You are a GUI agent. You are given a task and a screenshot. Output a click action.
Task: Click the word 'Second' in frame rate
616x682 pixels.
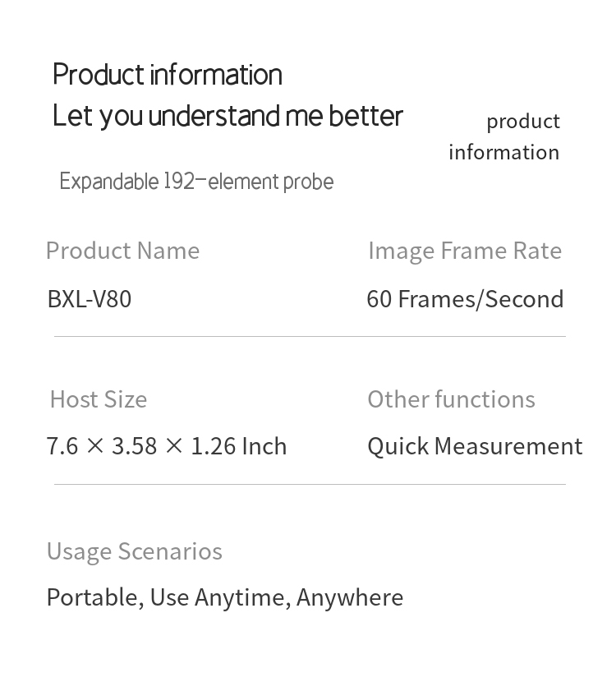tap(524, 299)
